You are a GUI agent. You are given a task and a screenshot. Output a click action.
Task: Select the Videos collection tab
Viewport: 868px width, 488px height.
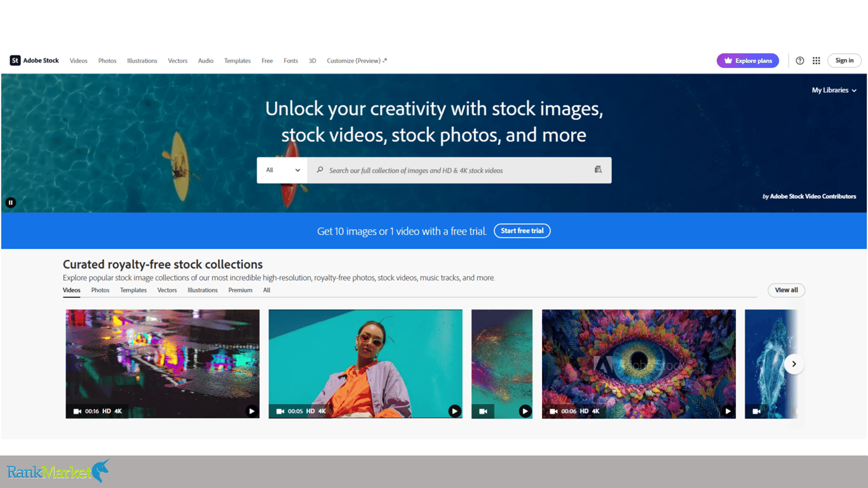click(72, 290)
